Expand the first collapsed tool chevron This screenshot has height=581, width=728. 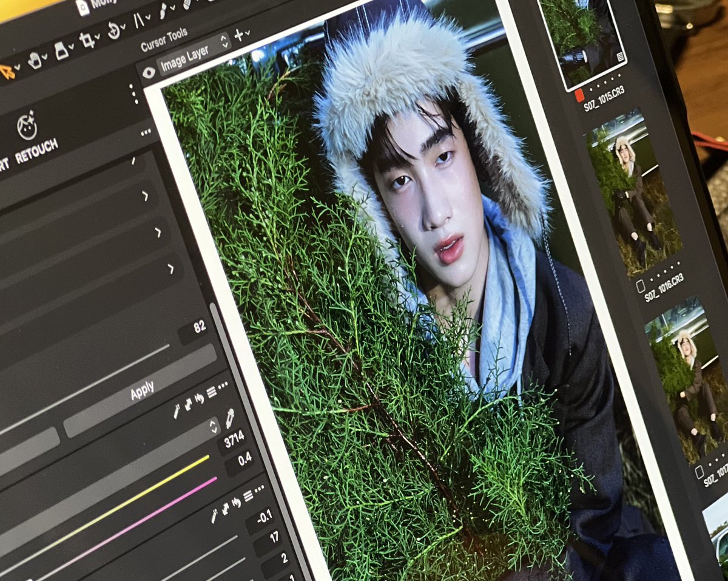pos(145,196)
